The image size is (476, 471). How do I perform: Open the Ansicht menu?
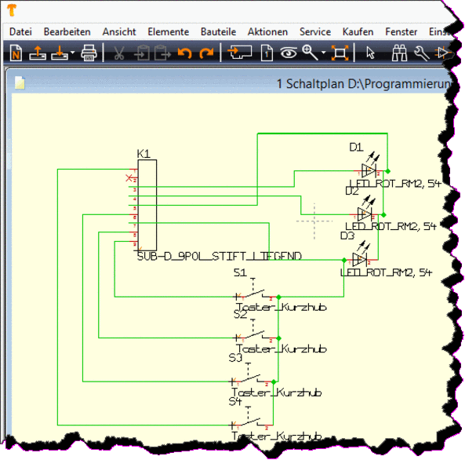point(119,32)
